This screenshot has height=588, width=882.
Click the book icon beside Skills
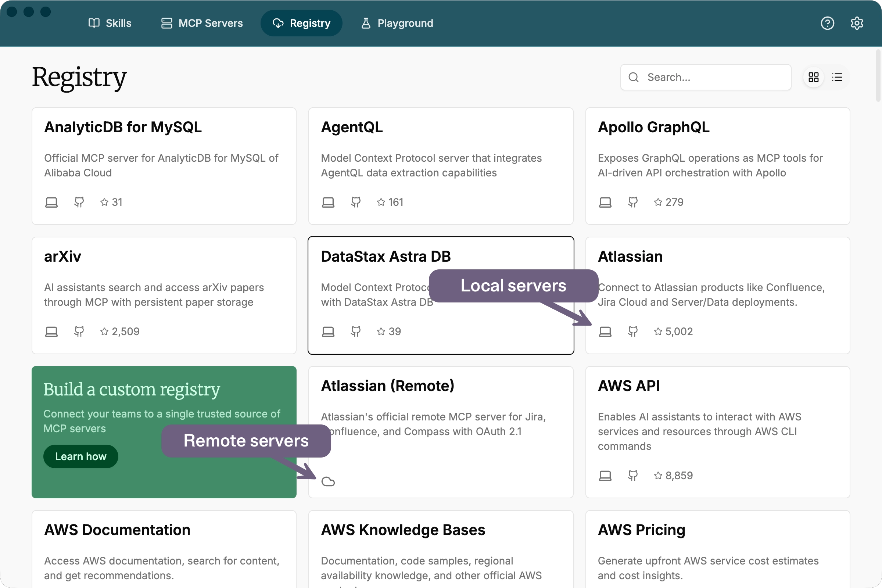point(94,23)
